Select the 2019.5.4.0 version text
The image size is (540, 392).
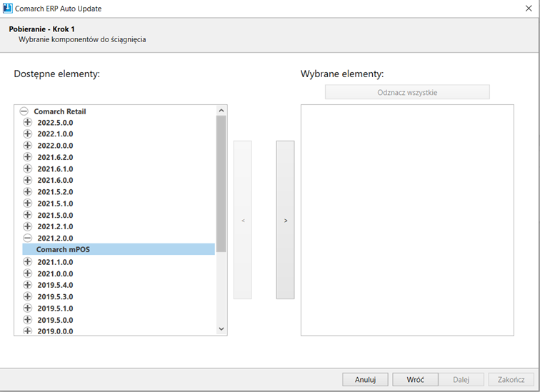[x=55, y=285]
